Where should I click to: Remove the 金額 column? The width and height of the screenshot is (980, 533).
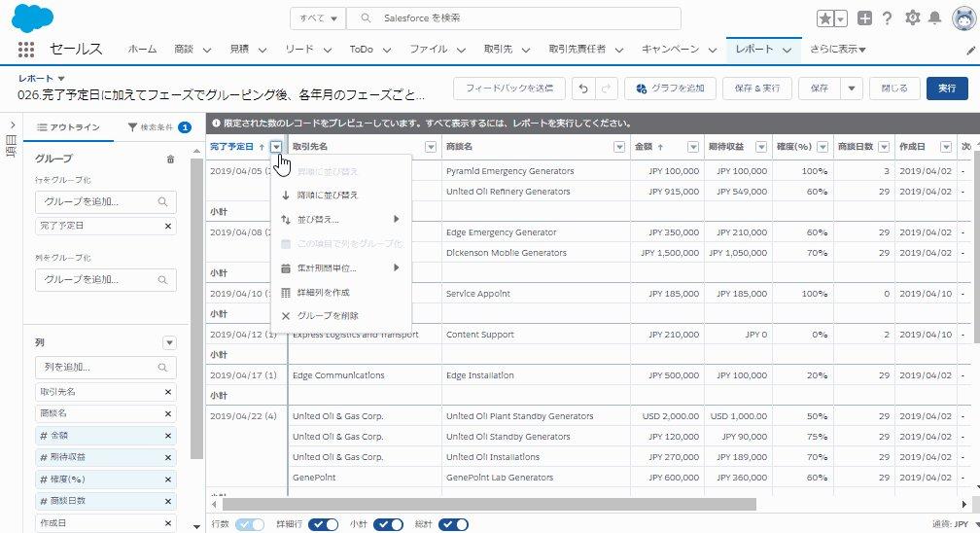click(x=168, y=436)
